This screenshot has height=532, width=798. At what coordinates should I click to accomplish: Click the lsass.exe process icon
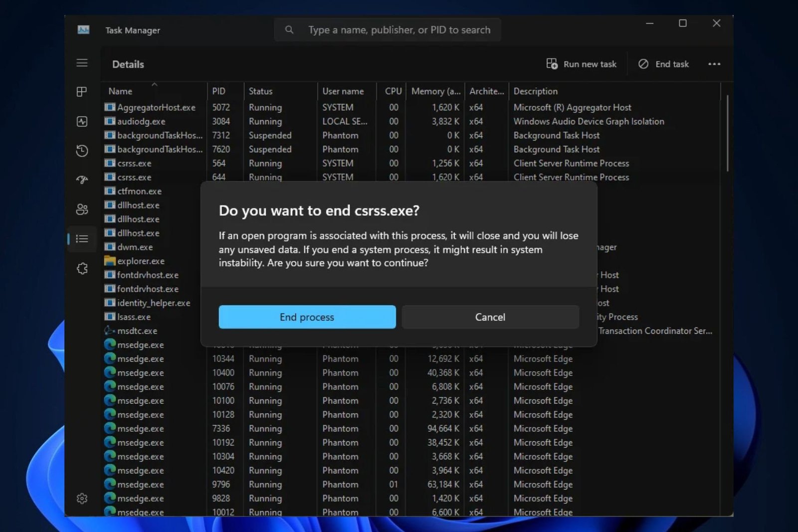point(110,317)
